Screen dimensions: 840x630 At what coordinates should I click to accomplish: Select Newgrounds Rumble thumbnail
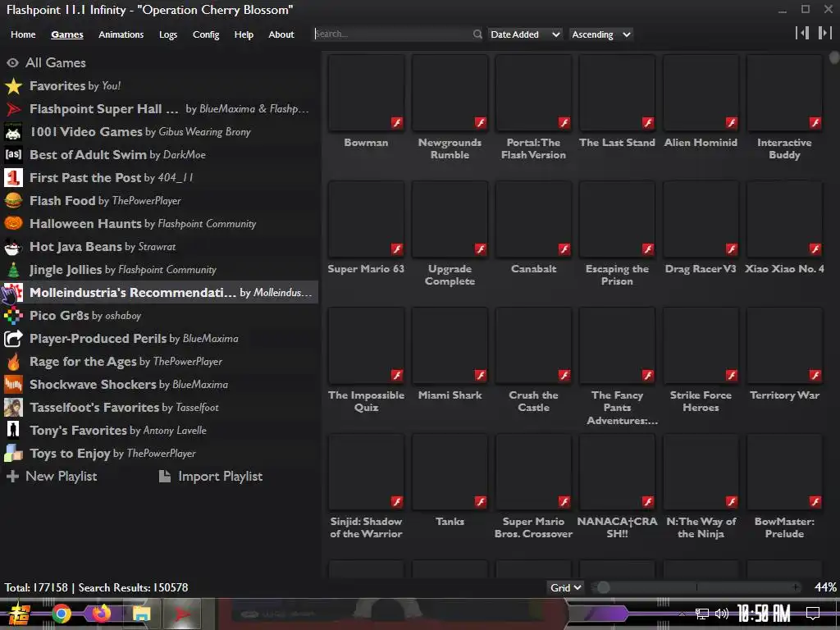(x=450, y=94)
